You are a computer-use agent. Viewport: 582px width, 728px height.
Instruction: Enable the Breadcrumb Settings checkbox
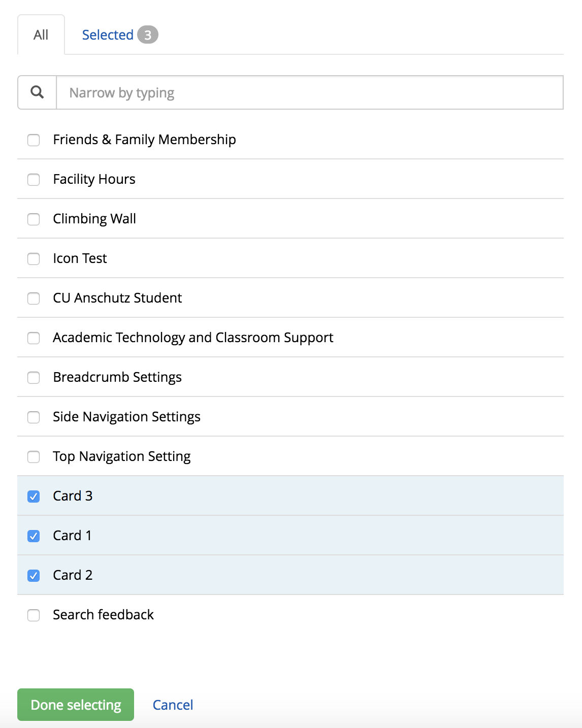point(34,378)
